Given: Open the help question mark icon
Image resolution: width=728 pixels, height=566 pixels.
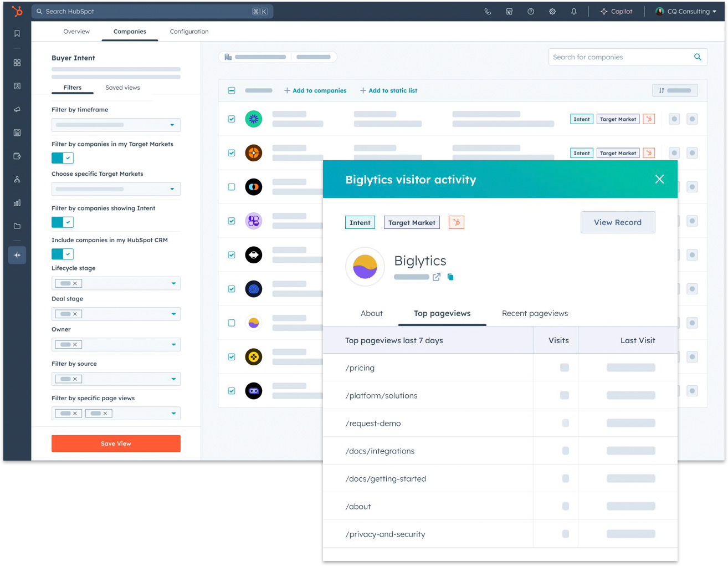Looking at the screenshot, I should coord(531,11).
